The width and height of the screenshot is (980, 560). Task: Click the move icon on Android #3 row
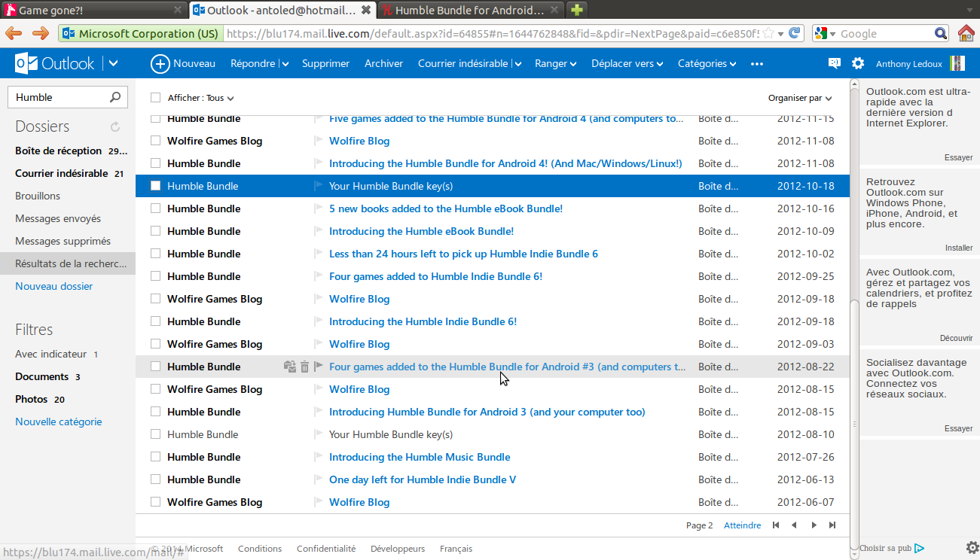[290, 367]
